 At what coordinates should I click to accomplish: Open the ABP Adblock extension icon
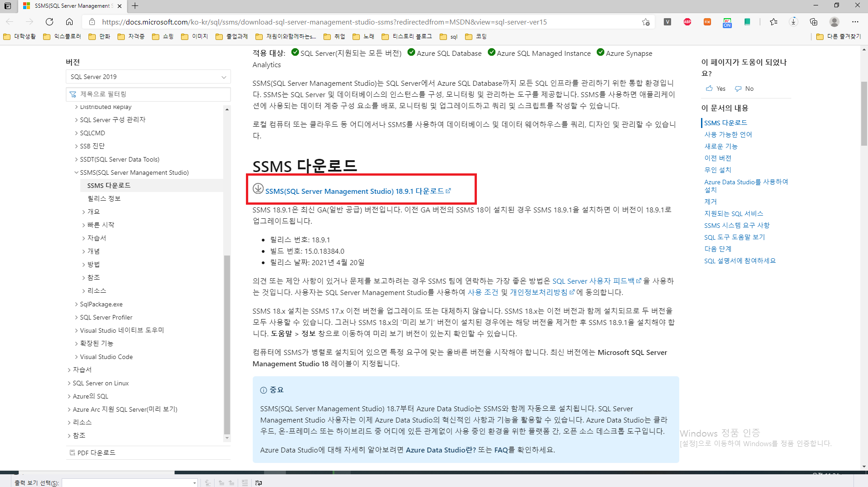coord(687,22)
